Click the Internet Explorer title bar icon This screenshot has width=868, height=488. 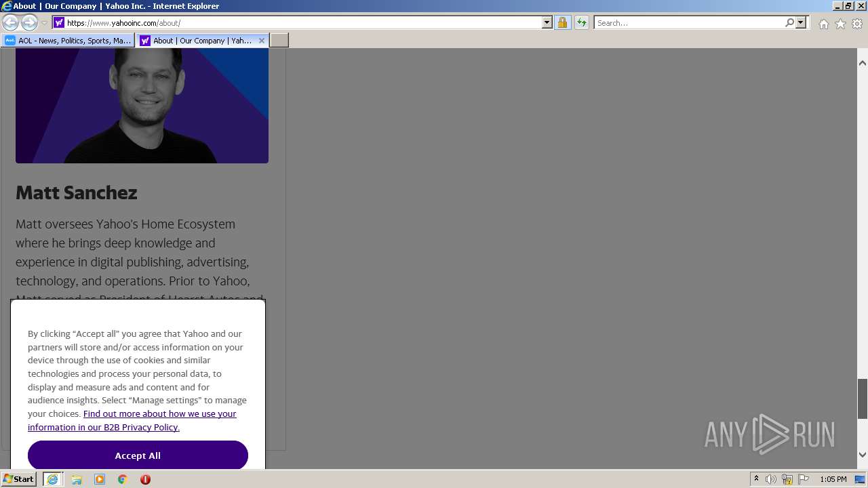coord(7,6)
